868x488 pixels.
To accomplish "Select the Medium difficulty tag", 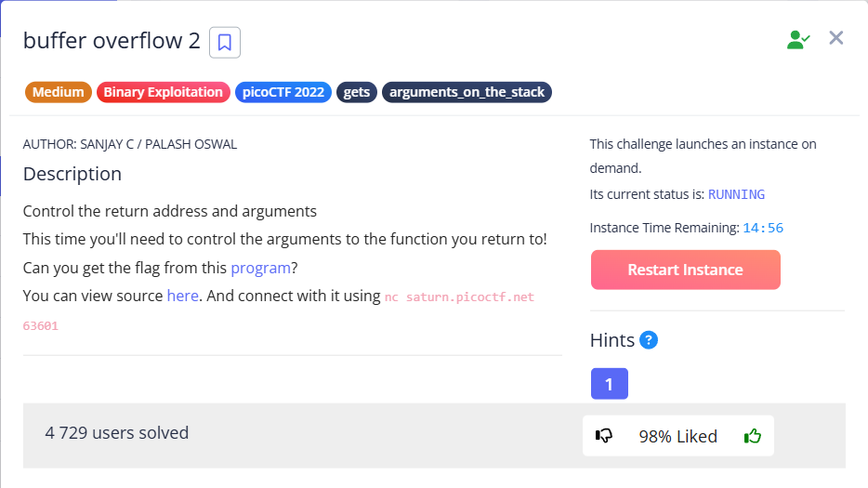I will click(59, 92).
